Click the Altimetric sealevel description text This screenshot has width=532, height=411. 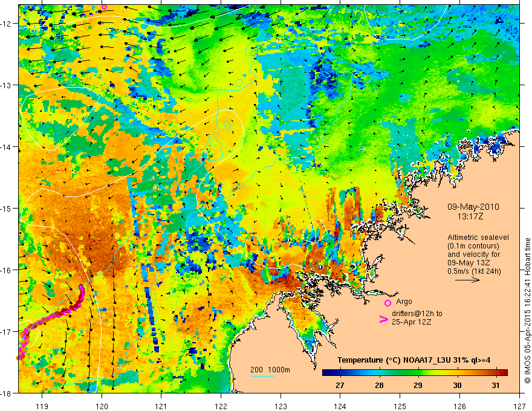click(x=478, y=254)
